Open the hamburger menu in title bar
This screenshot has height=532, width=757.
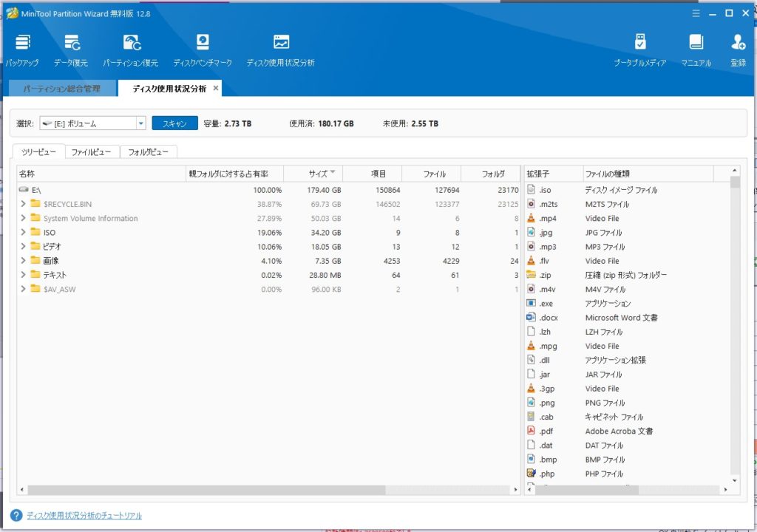[696, 13]
